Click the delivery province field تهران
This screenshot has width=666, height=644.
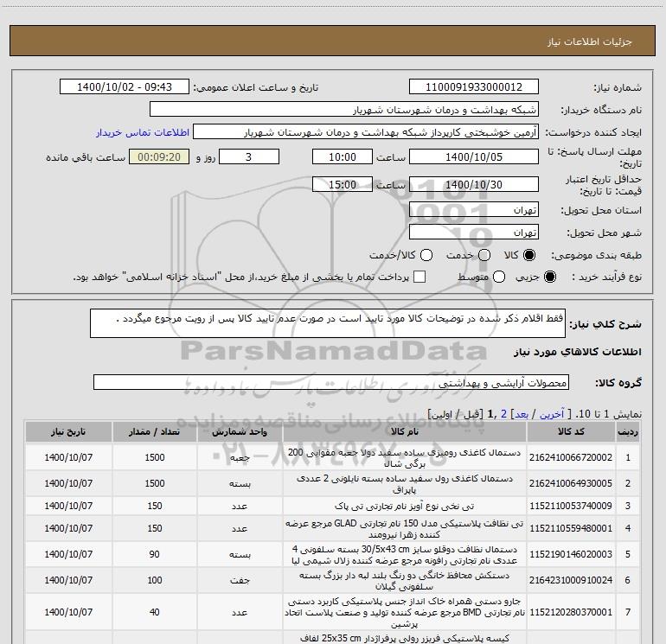[x=474, y=210]
